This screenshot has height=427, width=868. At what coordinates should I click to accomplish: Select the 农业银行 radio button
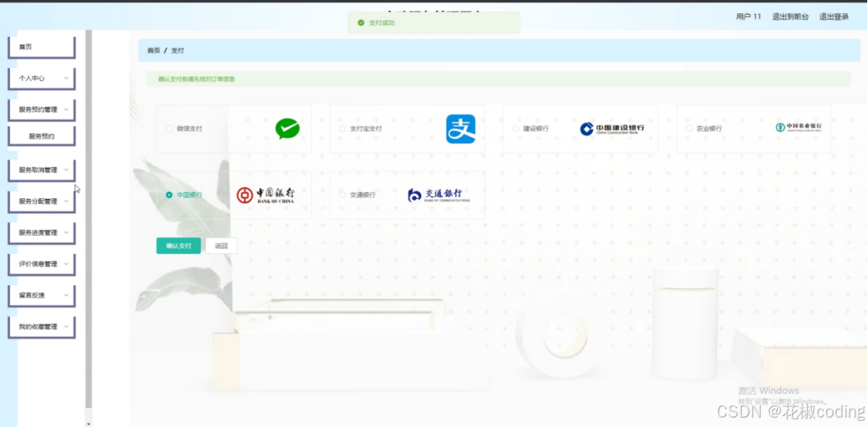[x=689, y=128]
